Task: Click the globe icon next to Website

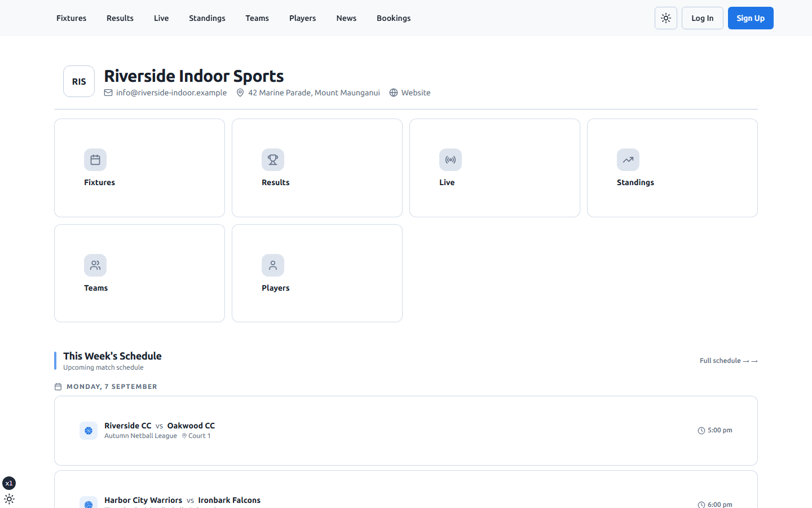Action: click(x=394, y=93)
